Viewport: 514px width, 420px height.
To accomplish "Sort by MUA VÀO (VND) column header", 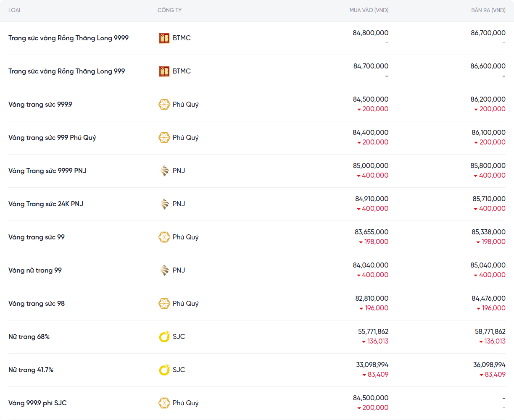I will 369,10.
